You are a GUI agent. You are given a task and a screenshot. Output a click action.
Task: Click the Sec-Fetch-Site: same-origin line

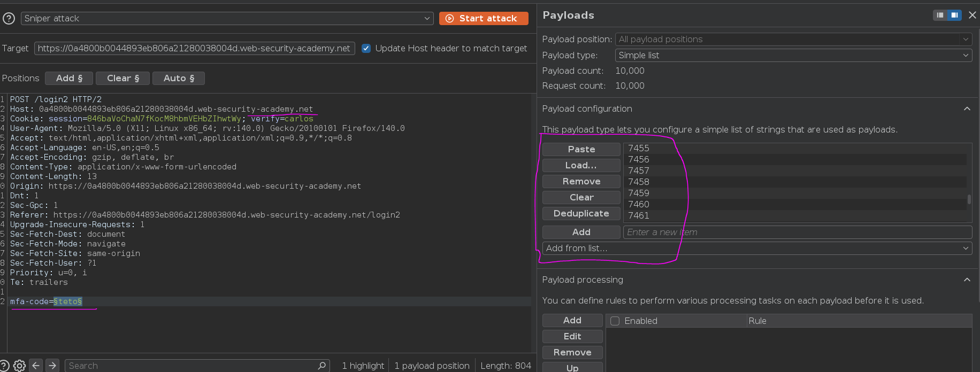tap(75, 253)
